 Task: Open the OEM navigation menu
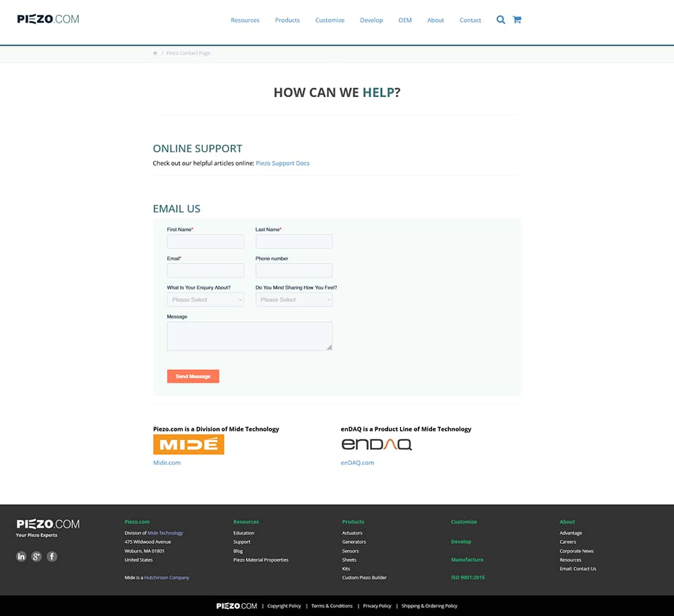pos(405,20)
